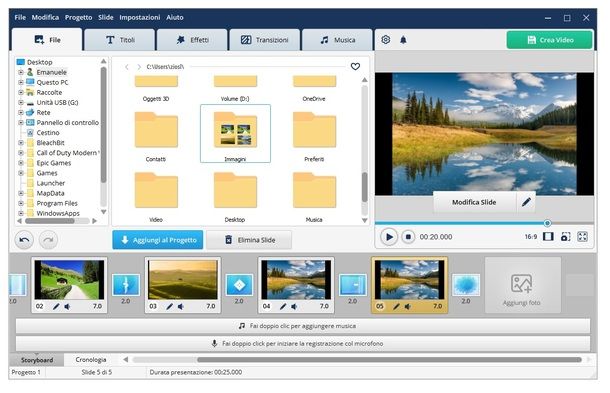Open speaker icon on slide 05
Viewport: 610px width, 393px height.
click(407, 307)
